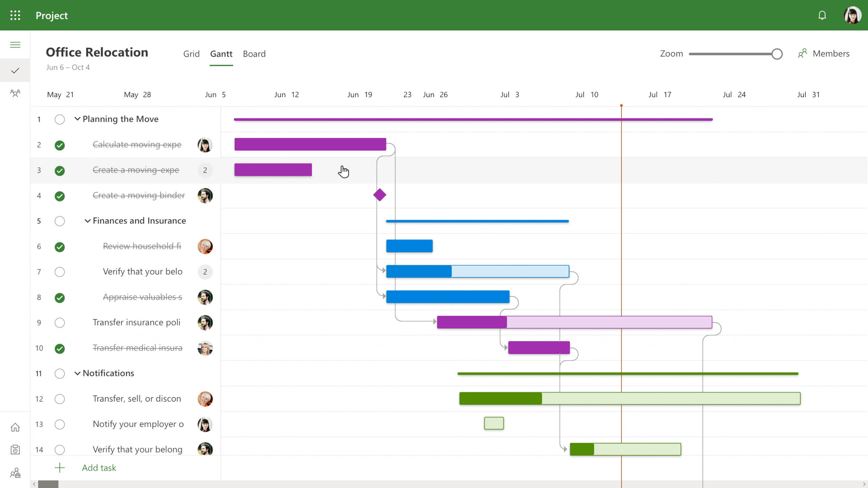
Task: Open the 'Transfer insurance poli' task
Action: (136, 322)
